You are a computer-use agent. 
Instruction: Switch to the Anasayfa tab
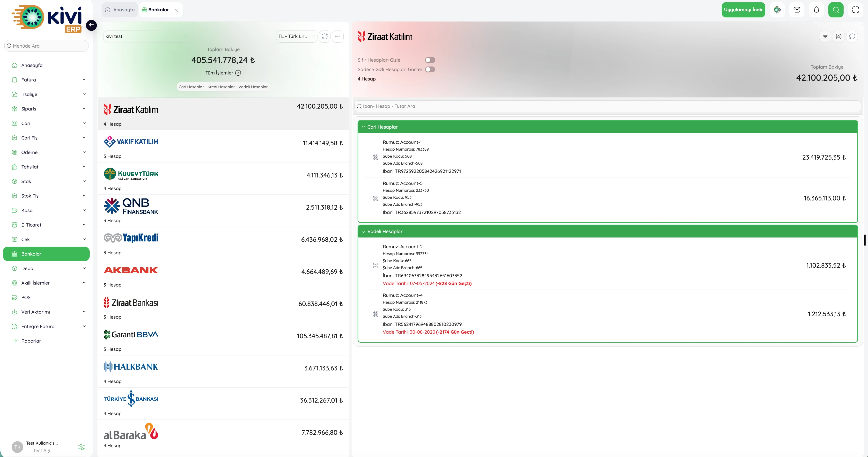click(120, 10)
